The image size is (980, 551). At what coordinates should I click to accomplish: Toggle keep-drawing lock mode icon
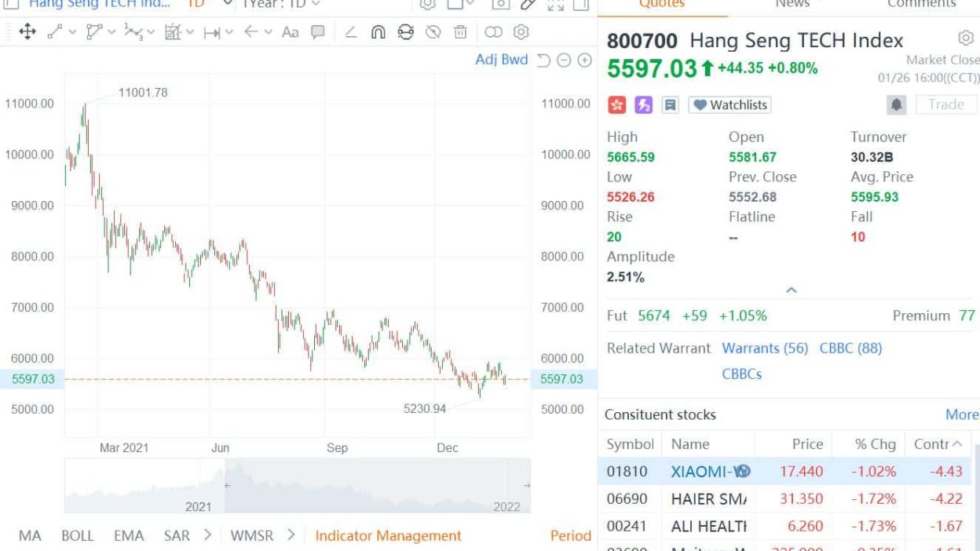click(405, 32)
